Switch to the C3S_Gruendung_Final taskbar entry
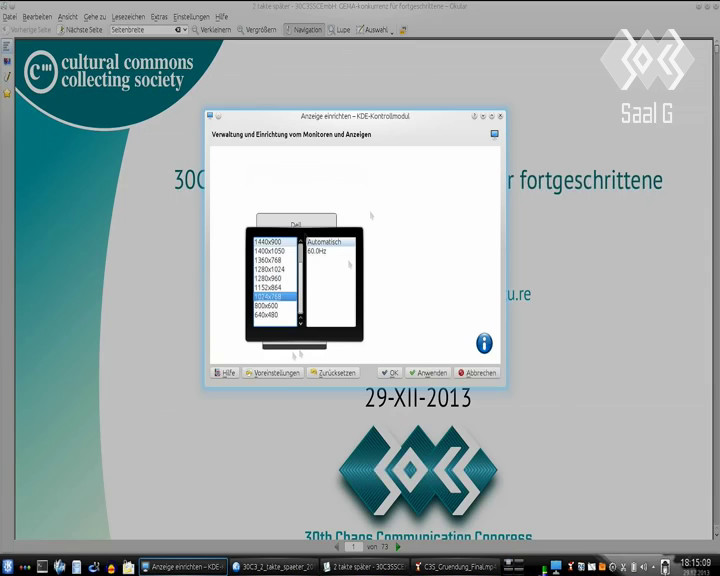Viewport: 720px width, 576px height. point(455,567)
